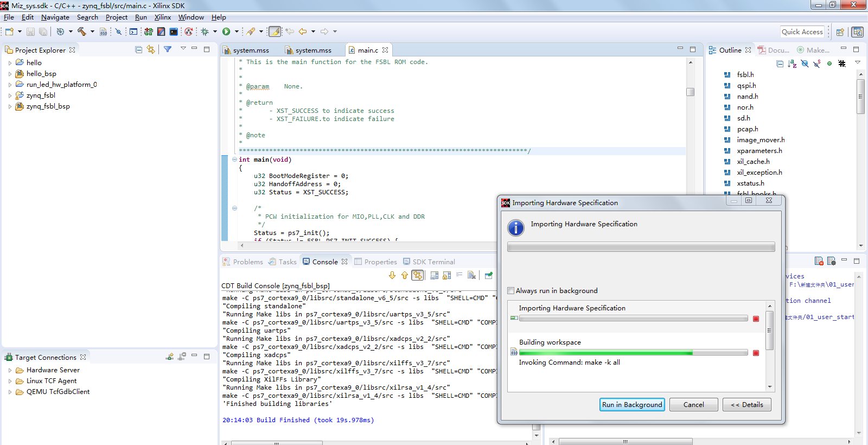Image resolution: width=868 pixels, height=445 pixels.
Task: Click the editor vertical scrollbar thumb
Action: click(x=690, y=92)
